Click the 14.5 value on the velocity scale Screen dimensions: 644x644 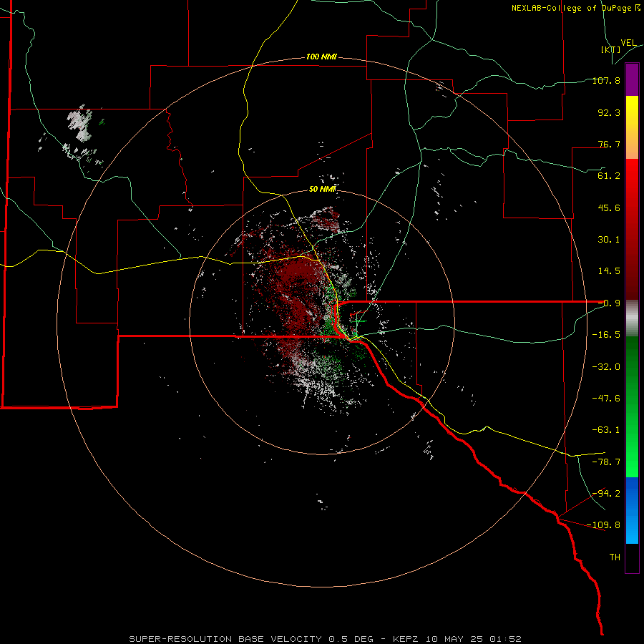tap(609, 271)
